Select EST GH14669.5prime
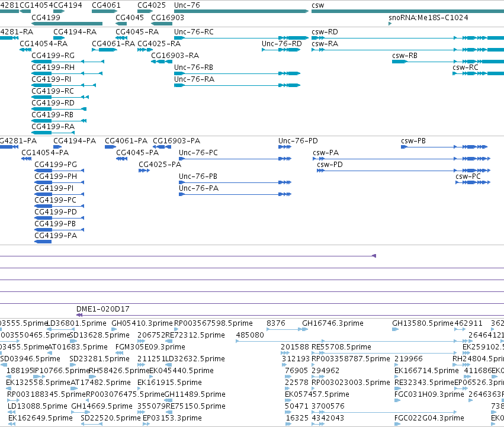The image size is (504, 427). tap(102, 406)
